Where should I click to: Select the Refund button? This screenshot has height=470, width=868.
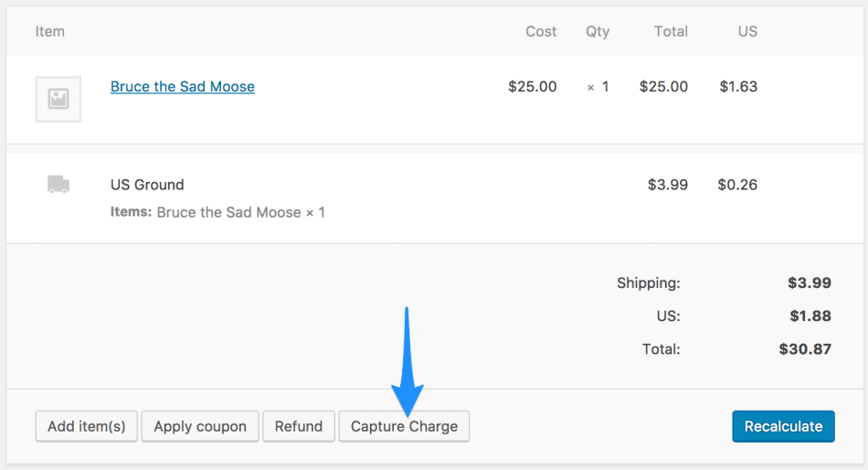point(299,426)
